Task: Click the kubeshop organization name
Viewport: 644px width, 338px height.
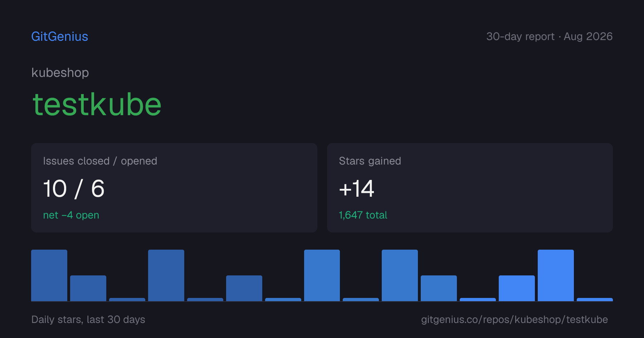Action: coord(60,73)
